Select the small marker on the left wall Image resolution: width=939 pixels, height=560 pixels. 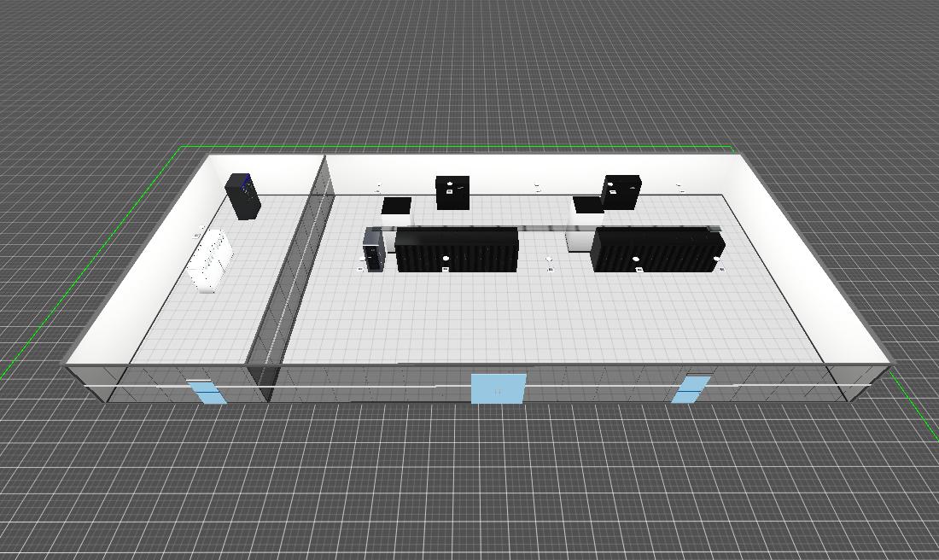(201, 229)
